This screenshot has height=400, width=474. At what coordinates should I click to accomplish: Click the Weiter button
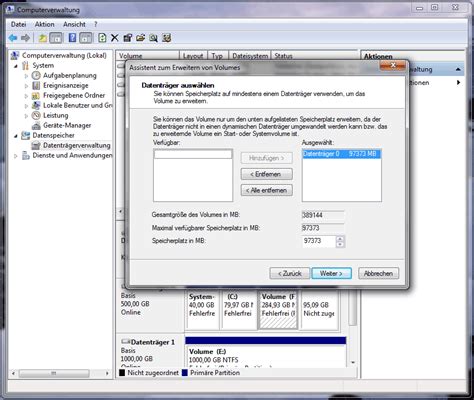coord(331,273)
